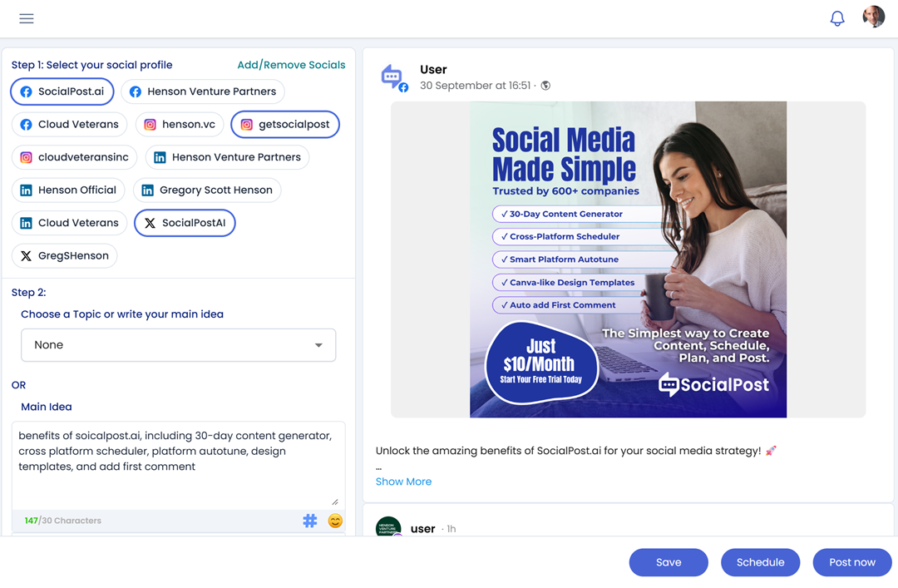
Task: Open the user profile avatar
Action: pos(873,17)
